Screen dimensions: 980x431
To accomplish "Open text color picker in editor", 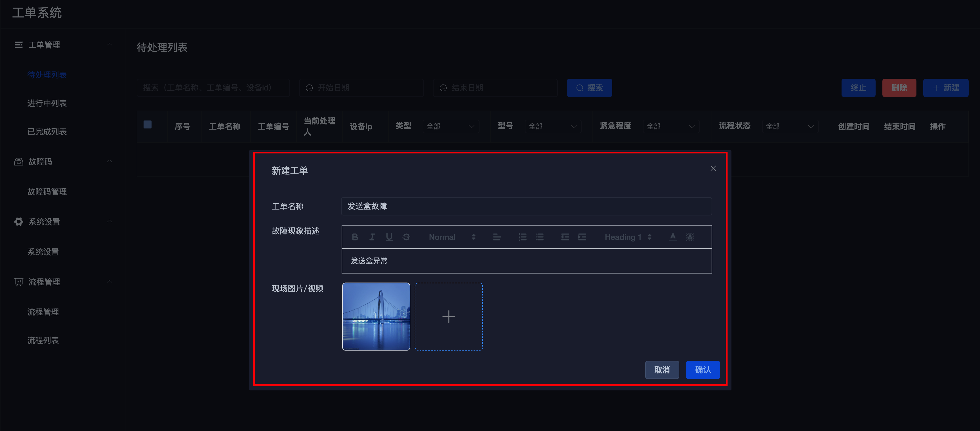I will [673, 237].
